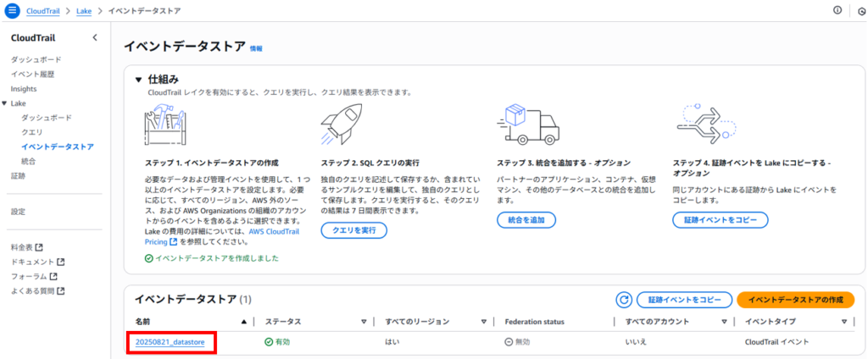This screenshot has width=868, height=359.
Task: Open 20250821_datastore link
Action: (170, 342)
